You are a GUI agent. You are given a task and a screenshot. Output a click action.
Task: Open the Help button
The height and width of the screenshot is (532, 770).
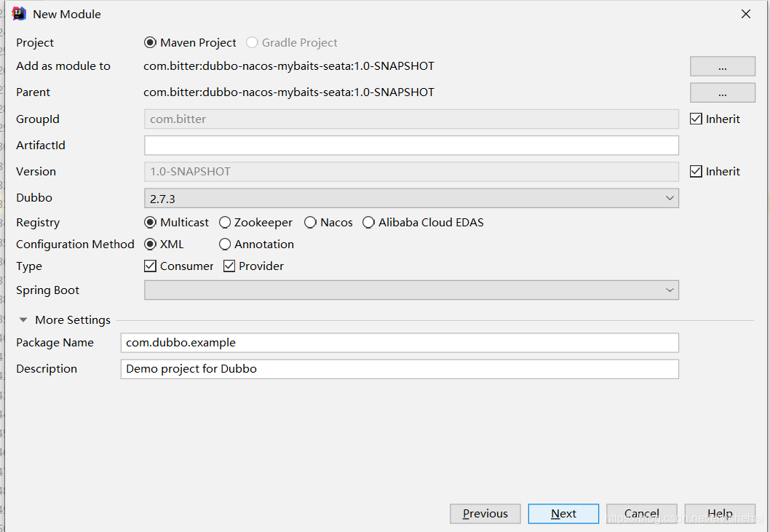tap(720, 514)
